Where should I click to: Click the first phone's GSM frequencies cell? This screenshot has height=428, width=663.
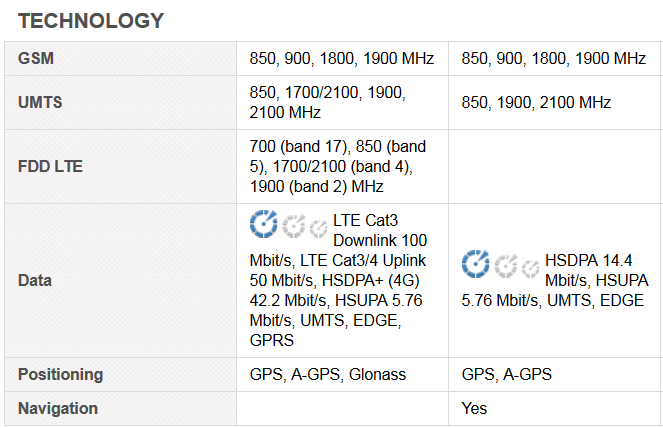342,58
